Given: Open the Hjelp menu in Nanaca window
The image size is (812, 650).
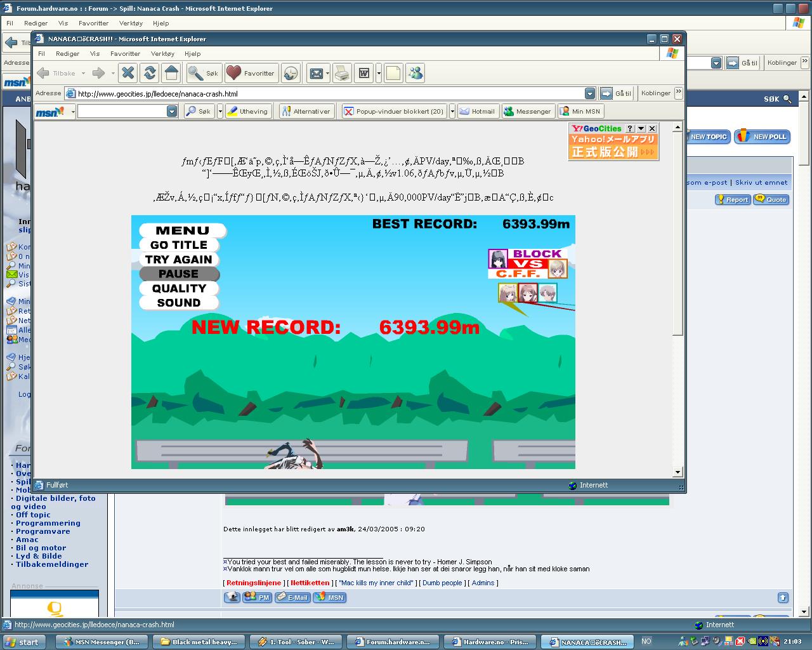Looking at the screenshot, I should (192, 54).
